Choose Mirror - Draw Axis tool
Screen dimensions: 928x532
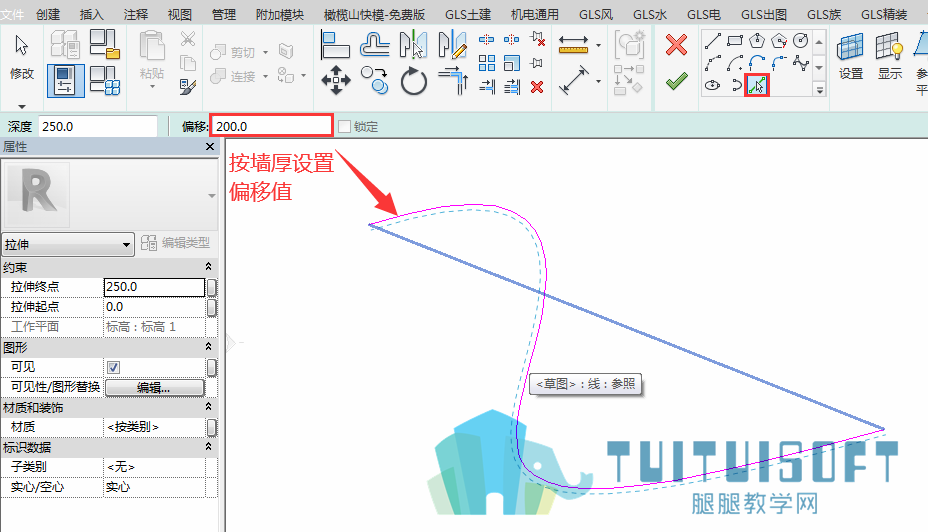coord(452,45)
